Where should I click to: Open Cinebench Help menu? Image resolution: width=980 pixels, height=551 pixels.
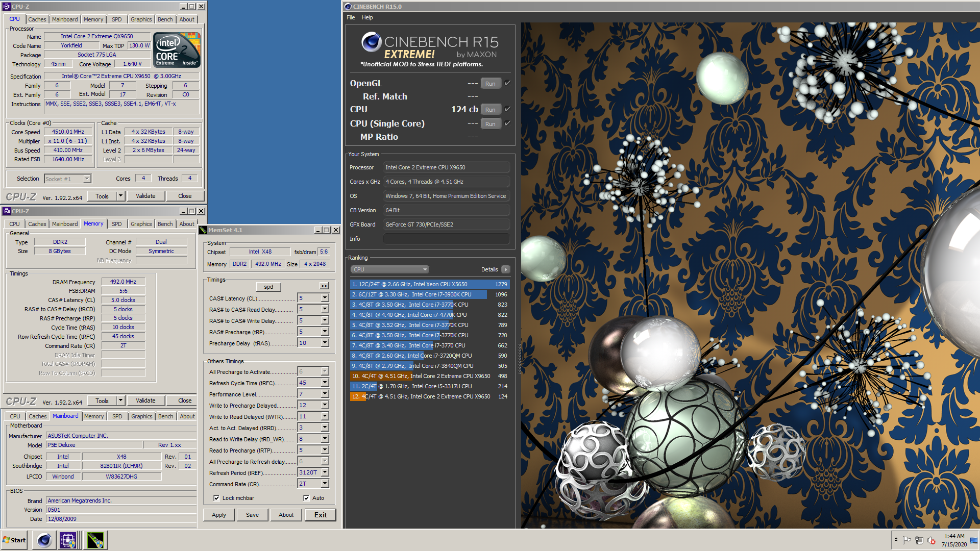pos(367,17)
